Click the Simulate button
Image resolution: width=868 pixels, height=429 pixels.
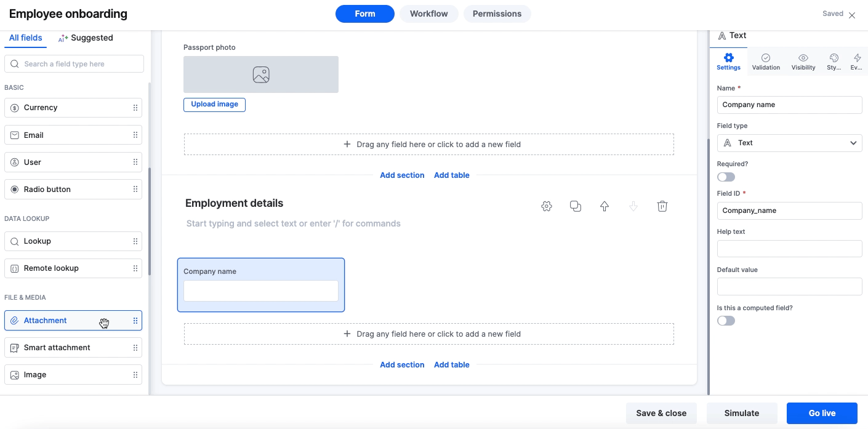(742, 413)
